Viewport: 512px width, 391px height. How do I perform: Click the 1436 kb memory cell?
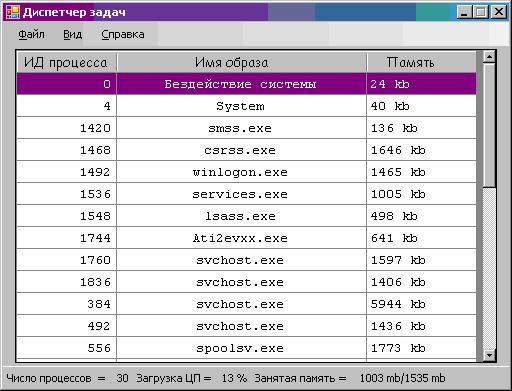click(421, 326)
